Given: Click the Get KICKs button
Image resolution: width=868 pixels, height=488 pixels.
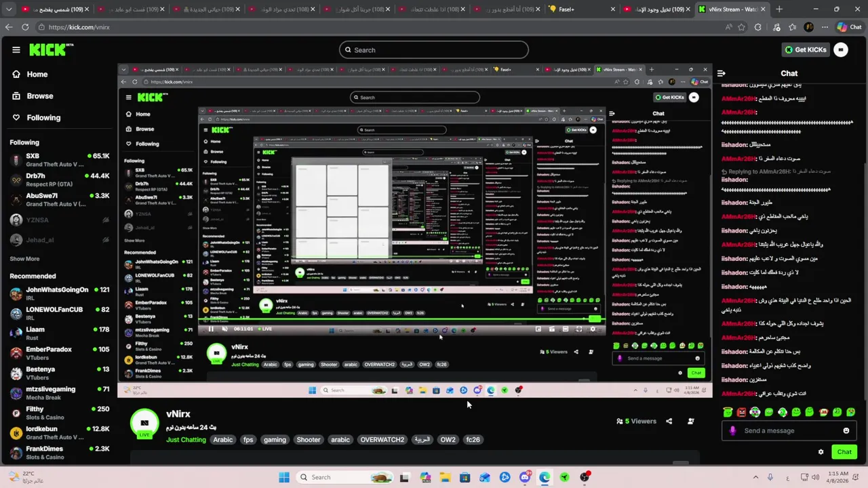Looking at the screenshot, I should (x=806, y=49).
